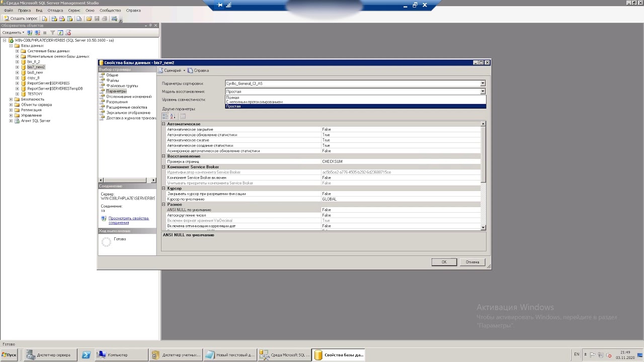Image resolution: width=644 pixels, height=362 pixels.
Task: Expand the Агент SQL Server node
Action: tap(11, 121)
